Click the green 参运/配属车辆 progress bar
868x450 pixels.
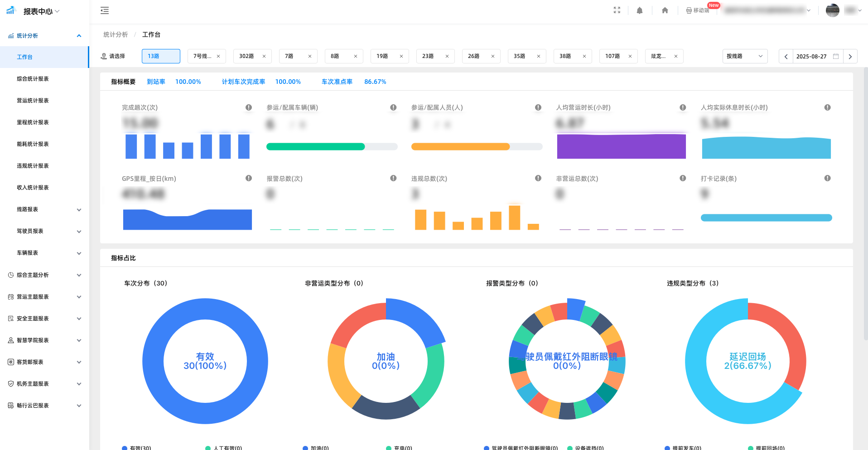(316, 146)
